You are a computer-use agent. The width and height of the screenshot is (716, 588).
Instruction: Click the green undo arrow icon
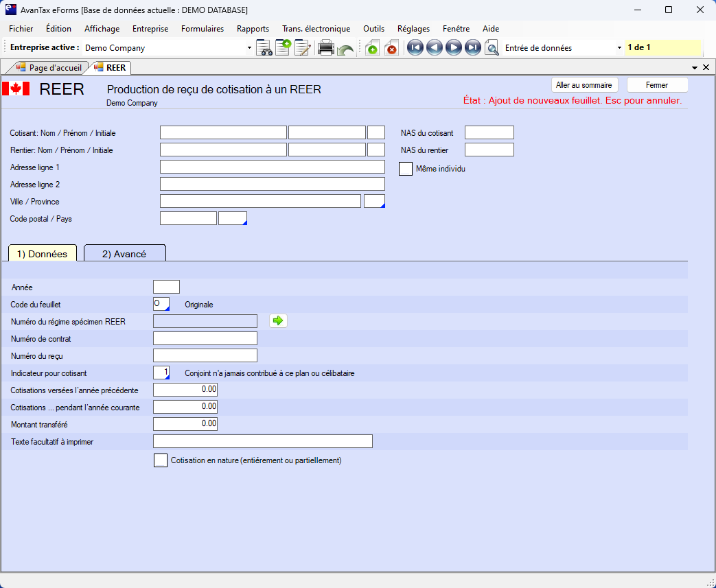[x=345, y=49]
